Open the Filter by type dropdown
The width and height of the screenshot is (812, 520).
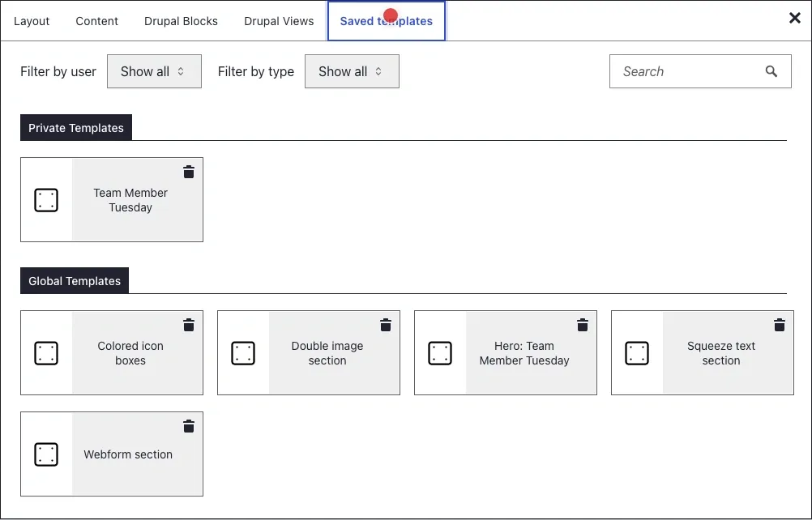click(353, 71)
